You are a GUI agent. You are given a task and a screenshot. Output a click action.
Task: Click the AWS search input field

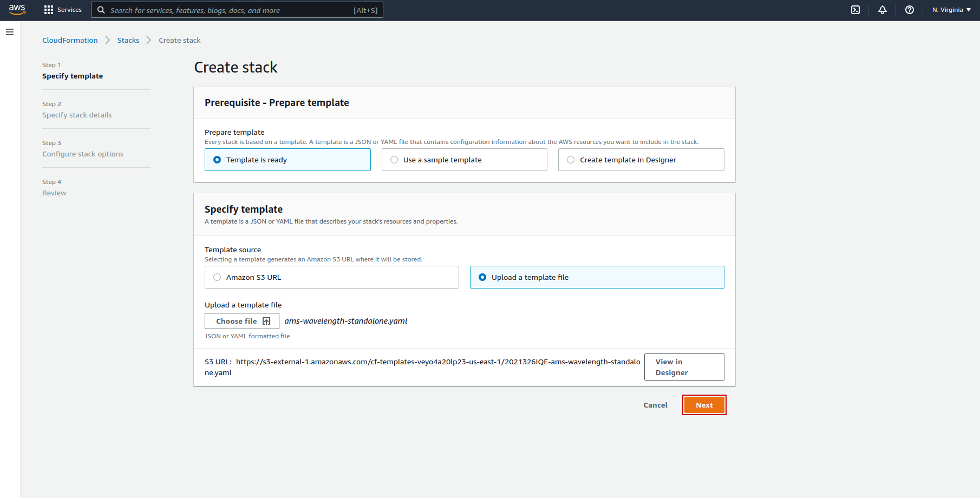pyautogui.click(x=237, y=10)
